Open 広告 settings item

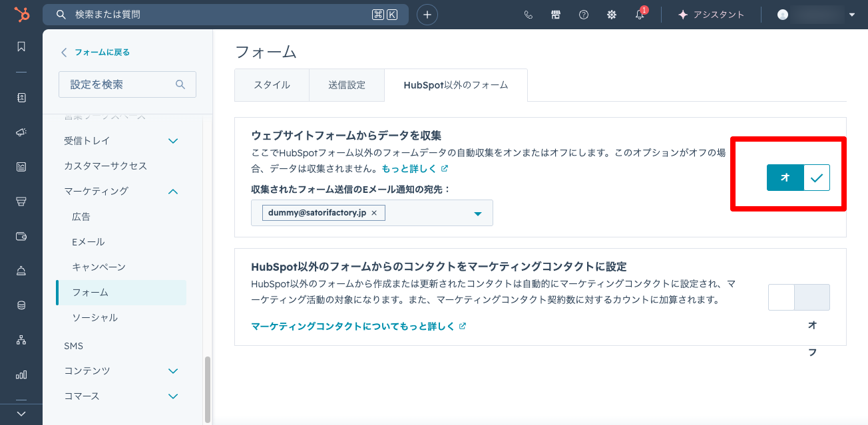tap(81, 216)
